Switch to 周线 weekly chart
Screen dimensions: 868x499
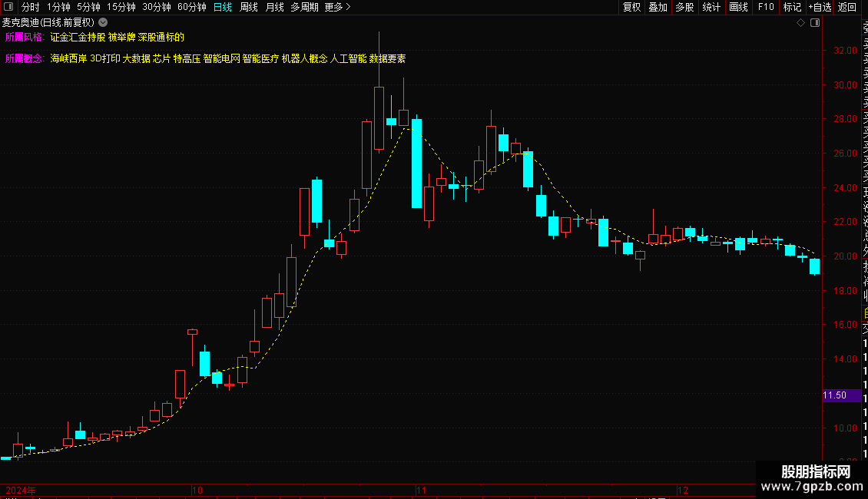[x=249, y=7]
